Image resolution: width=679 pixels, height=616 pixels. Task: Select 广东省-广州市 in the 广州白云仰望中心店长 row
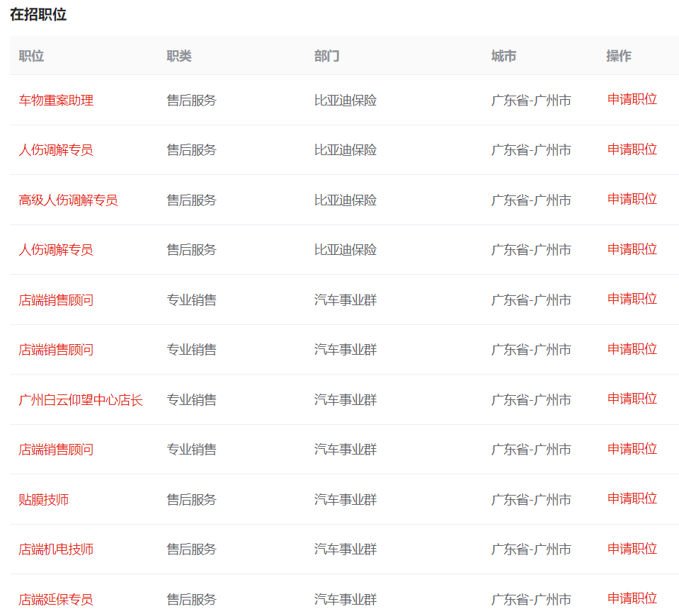tap(531, 400)
